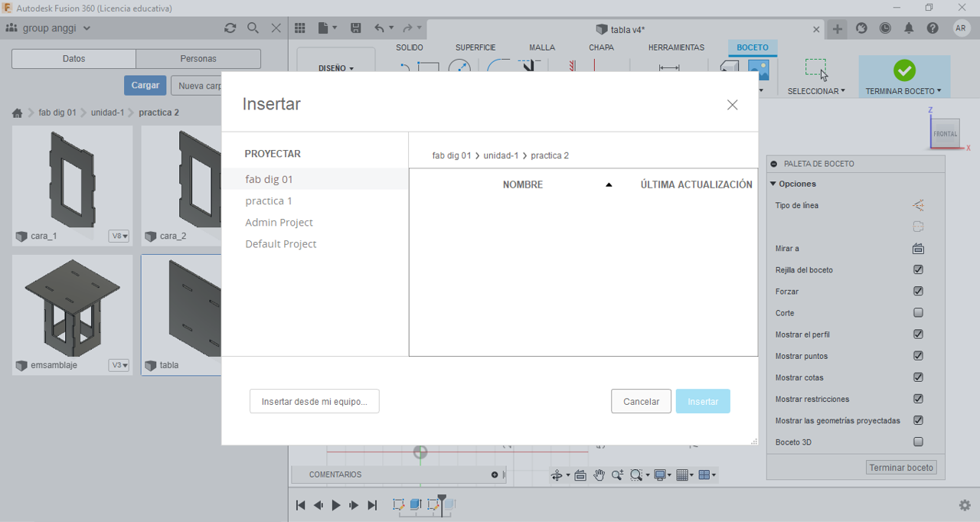The image size is (980, 522).
Task: Select the Pan hand tool
Action: 599,475
